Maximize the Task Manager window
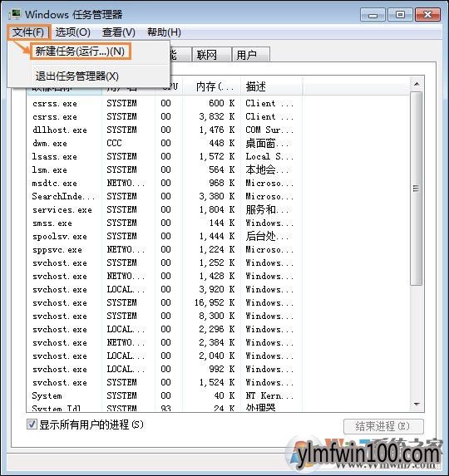Image resolution: width=449 pixels, height=476 pixels. click(400, 15)
